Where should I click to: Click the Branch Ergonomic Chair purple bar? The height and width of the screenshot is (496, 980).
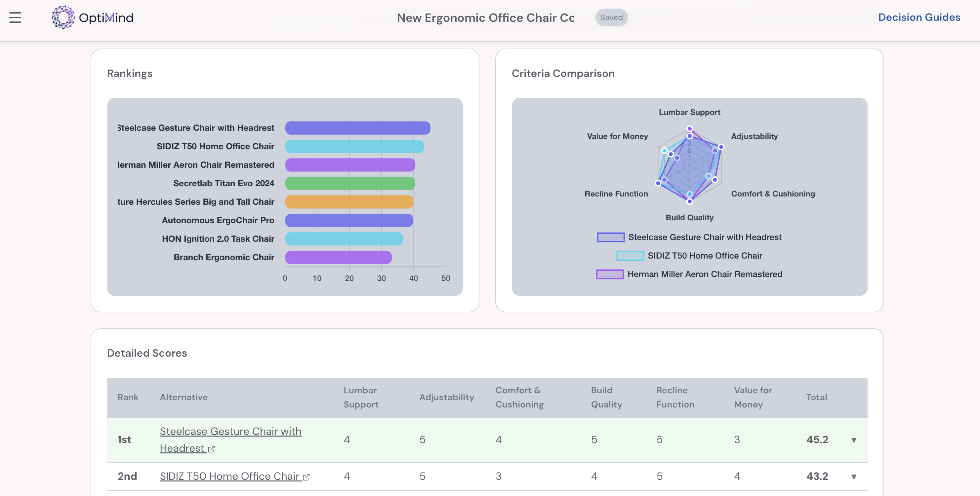click(338, 257)
